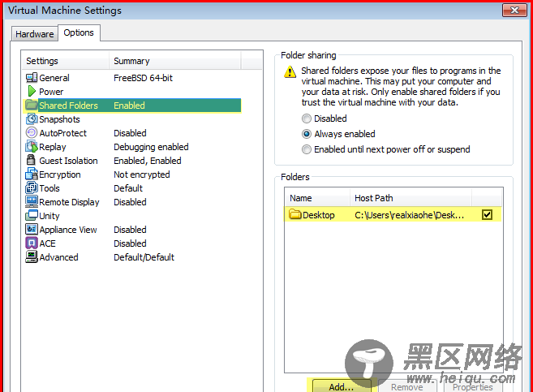Click the FreeBSD 64-bit summary text
This screenshot has height=392, width=533.
click(143, 78)
